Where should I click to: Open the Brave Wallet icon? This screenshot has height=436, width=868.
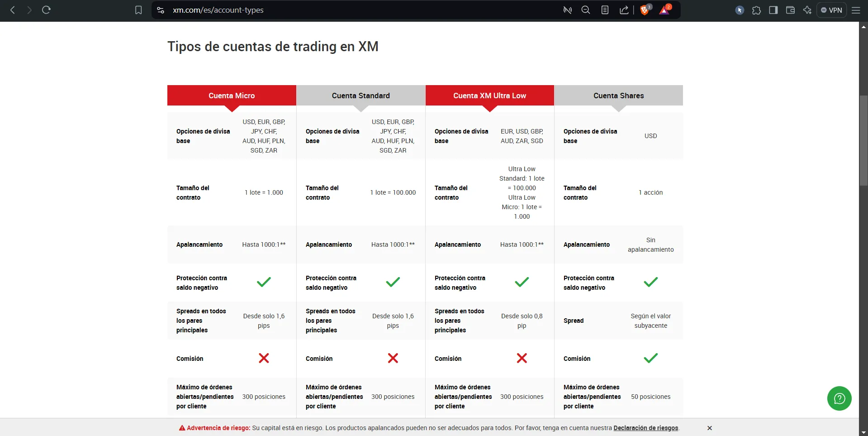[x=790, y=10]
